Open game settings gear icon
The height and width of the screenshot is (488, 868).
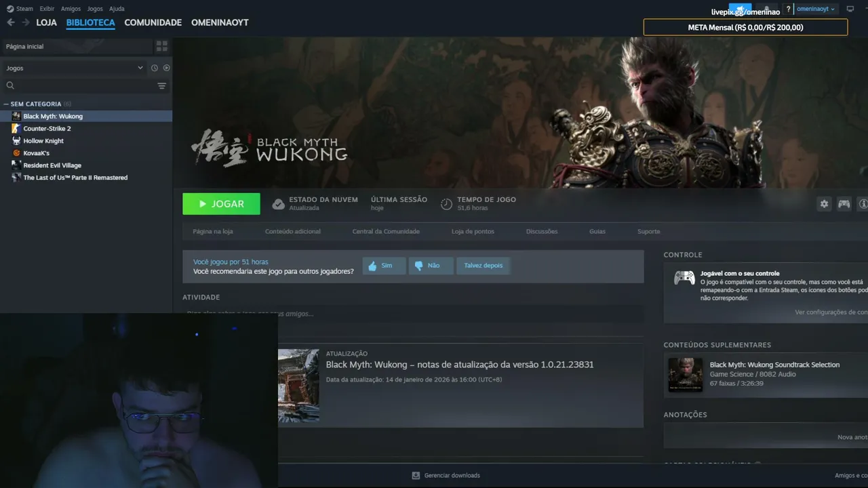824,204
